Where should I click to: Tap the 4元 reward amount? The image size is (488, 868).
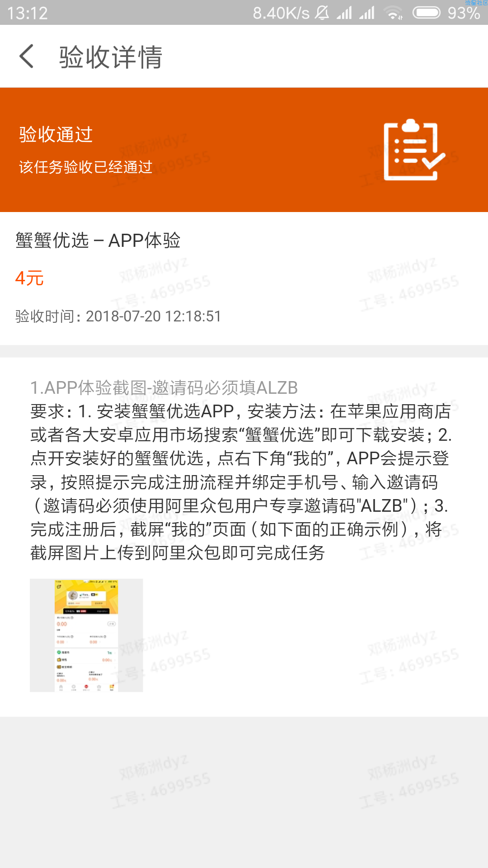[29, 278]
